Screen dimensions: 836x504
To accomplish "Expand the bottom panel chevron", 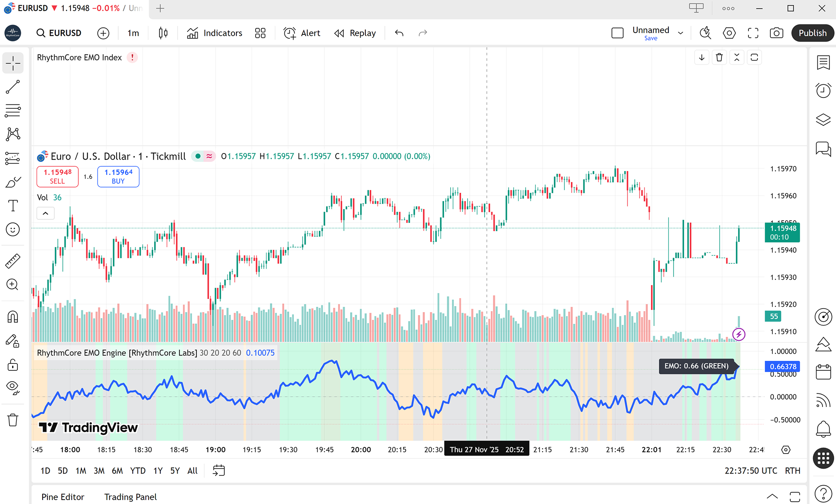I will 772,497.
